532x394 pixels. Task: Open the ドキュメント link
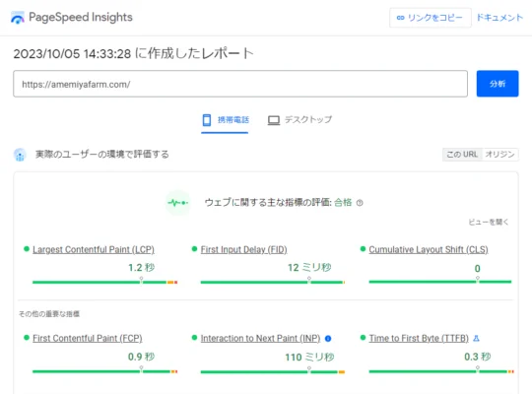pos(499,18)
